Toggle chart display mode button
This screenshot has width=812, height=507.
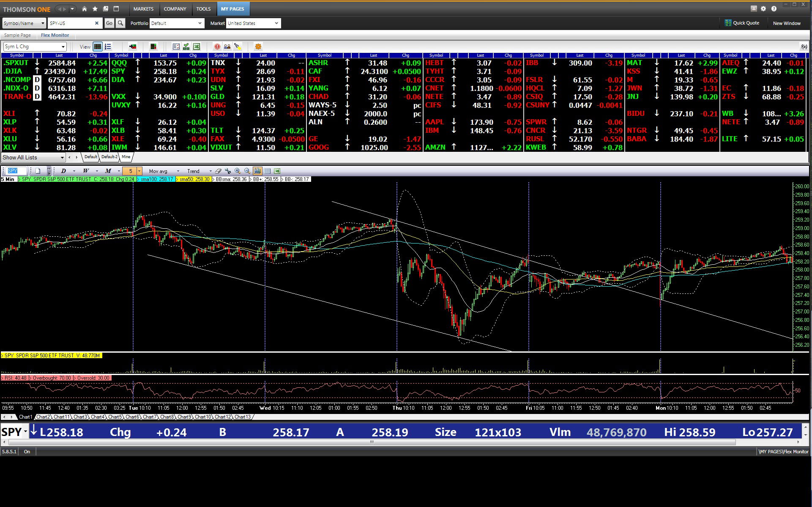[x=257, y=171]
